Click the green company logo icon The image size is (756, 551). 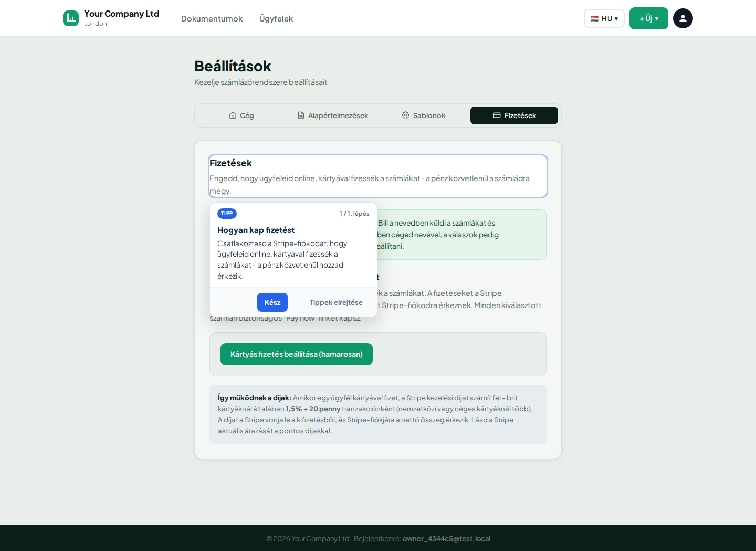pos(71,18)
